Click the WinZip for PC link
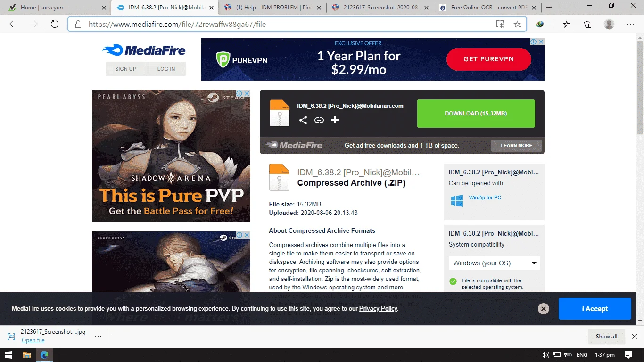Screen dimensions: 644x362 pyautogui.click(x=485, y=197)
